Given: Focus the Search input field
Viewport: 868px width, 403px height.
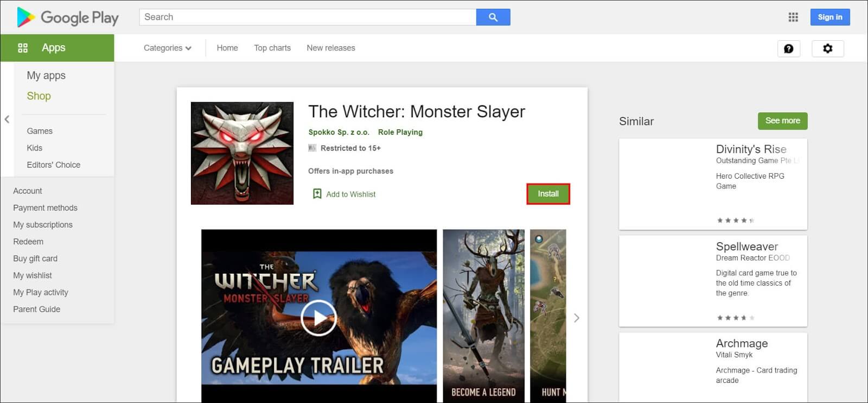Looking at the screenshot, I should pyautogui.click(x=308, y=17).
